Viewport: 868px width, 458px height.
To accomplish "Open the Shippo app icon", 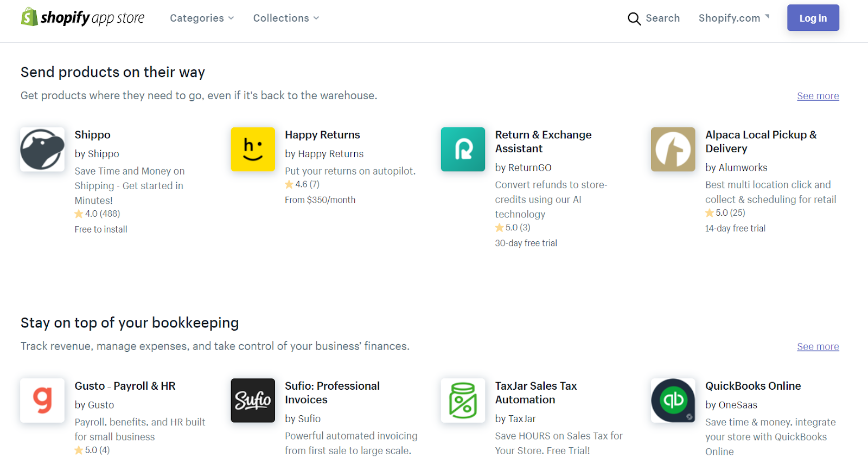I will point(42,150).
